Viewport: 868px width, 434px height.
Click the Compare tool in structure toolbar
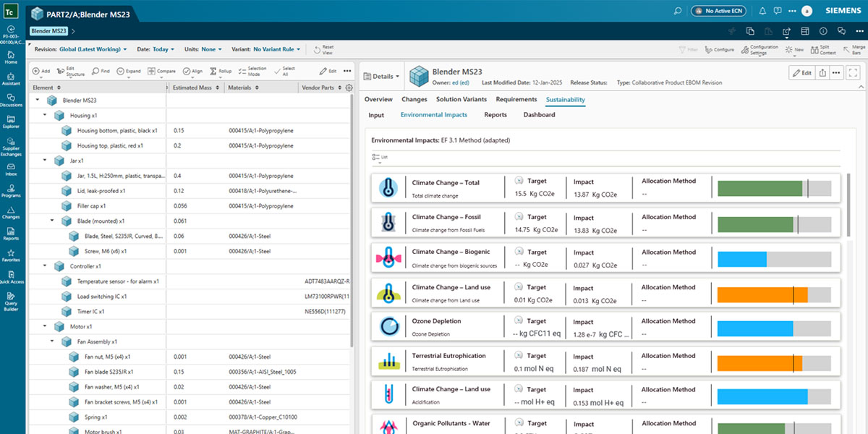[162, 72]
